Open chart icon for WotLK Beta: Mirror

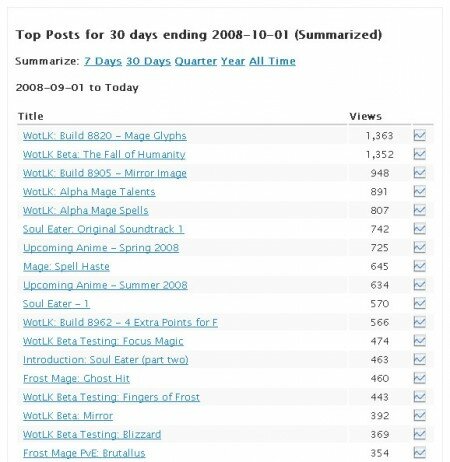coord(420,415)
